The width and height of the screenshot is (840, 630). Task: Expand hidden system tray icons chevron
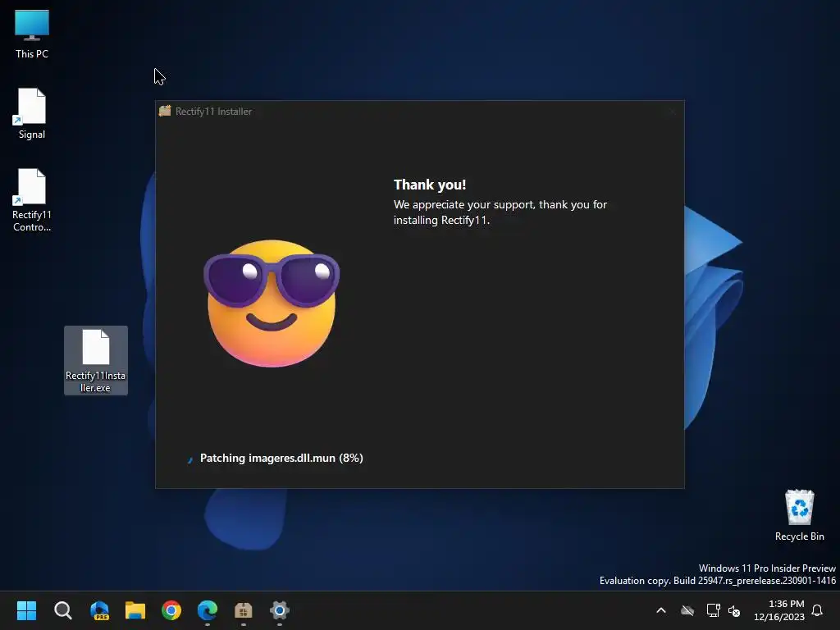[x=661, y=610]
